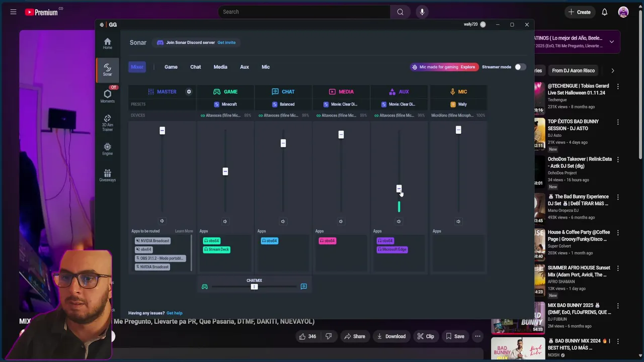The image size is (644, 362).
Task: Click YouTube Create button
Action: [x=580, y=12]
